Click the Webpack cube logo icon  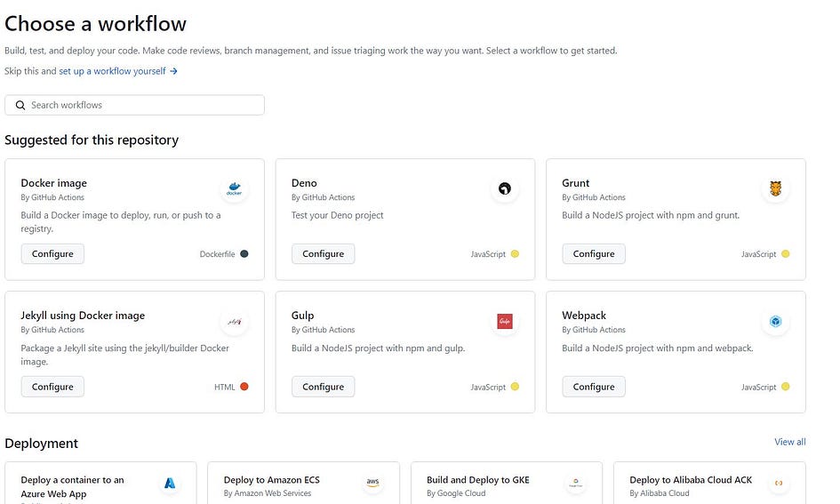coord(775,322)
